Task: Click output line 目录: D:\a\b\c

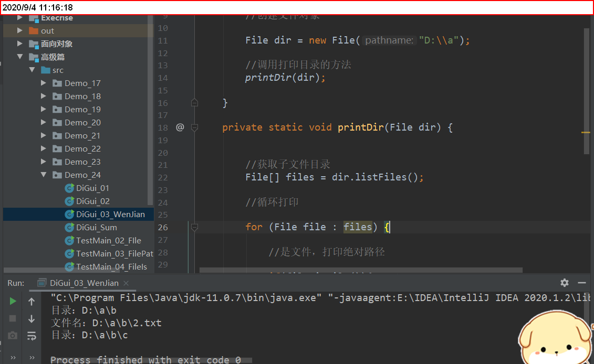Action: click(x=89, y=335)
